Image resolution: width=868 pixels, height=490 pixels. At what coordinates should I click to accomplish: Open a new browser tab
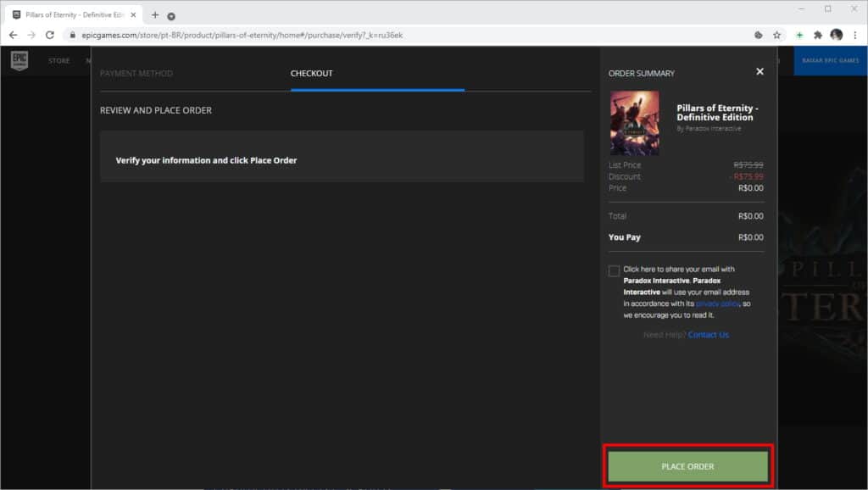pyautogui.click(x=155, y=15)
